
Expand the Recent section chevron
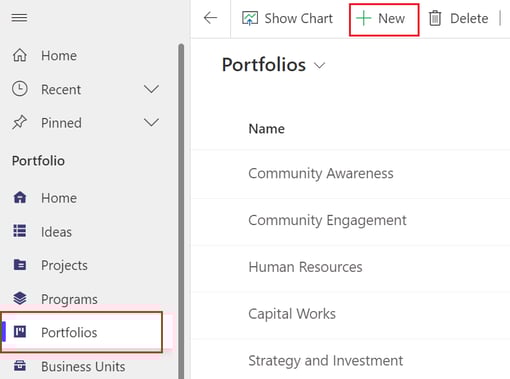point(151,89)
